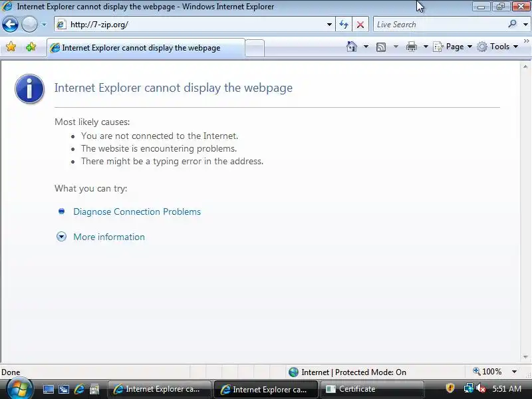Refresh the page using the Refresh icon
532x399 pixels.
pos(344,25)
